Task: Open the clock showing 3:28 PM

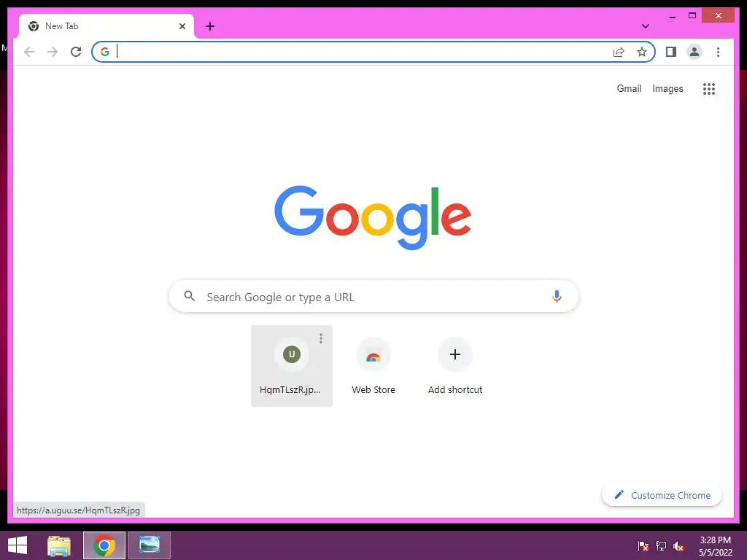Action: click(715, 546)
